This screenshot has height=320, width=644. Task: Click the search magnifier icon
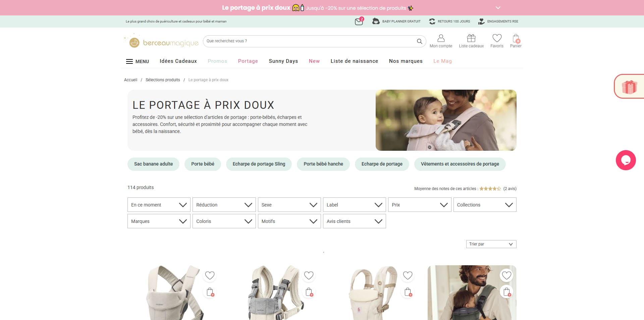coord(419,41)
